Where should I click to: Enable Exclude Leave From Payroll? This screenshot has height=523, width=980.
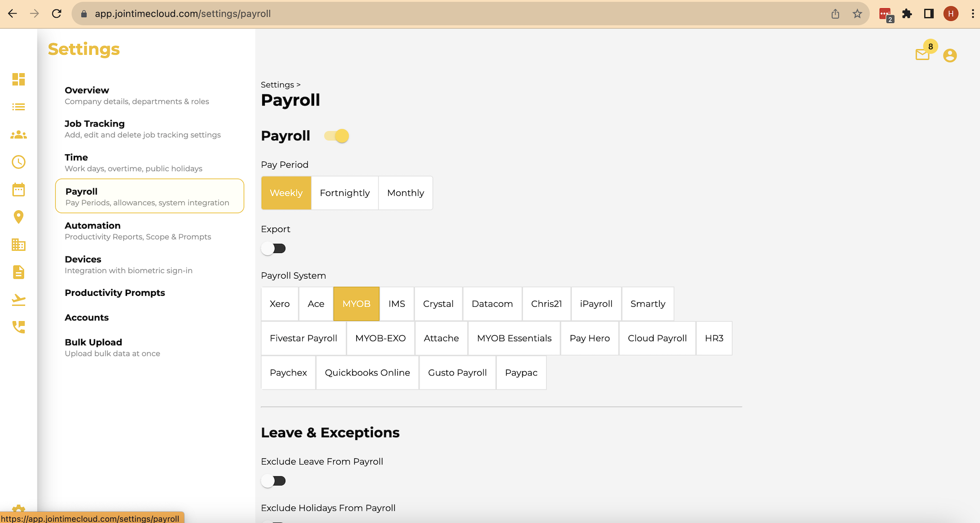(273, 480)
